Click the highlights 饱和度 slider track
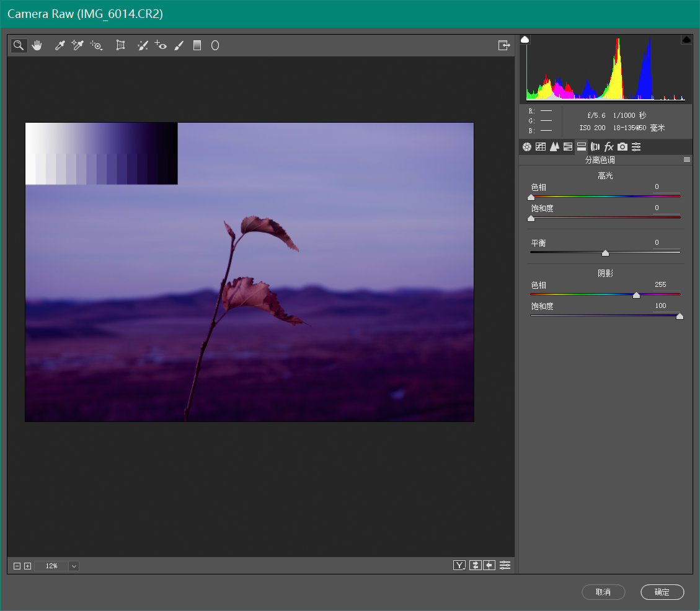Viewport: 700px width, 611px height. pos(605,218)
